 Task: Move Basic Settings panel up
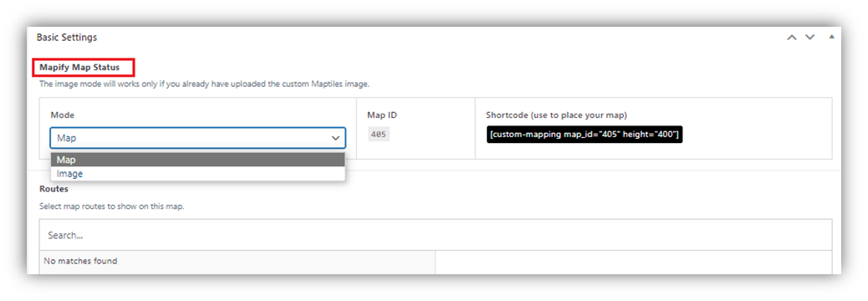(x=792, y=38)
